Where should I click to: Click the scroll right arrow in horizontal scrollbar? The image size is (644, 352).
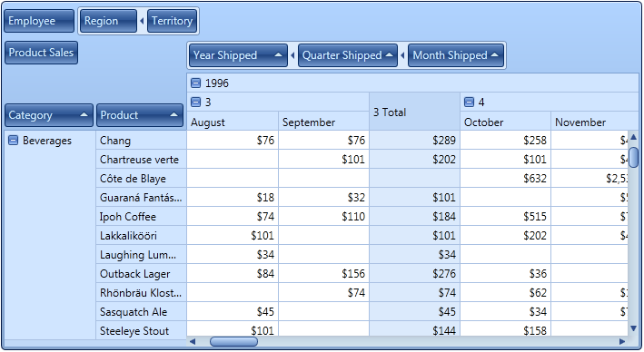click(x=622, y=341)
